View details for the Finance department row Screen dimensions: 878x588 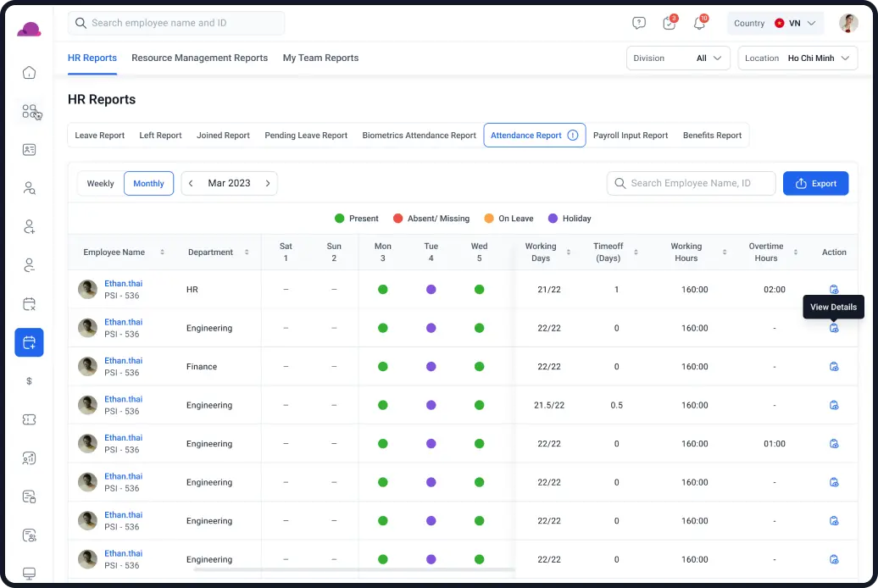point(834,367)
